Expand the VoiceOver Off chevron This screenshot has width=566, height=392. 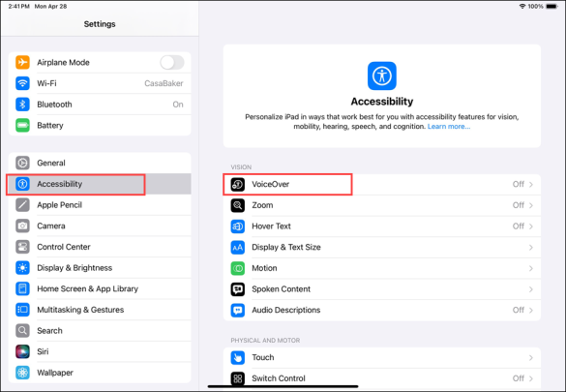click(531, 184)
